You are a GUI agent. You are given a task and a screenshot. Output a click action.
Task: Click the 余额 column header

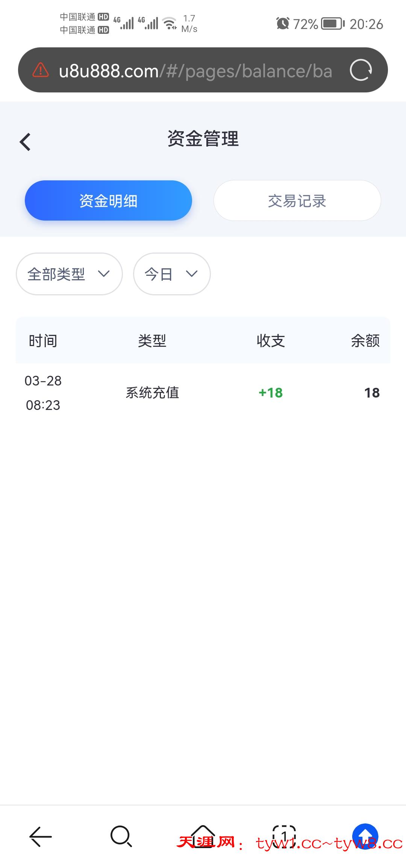point(365,341)
